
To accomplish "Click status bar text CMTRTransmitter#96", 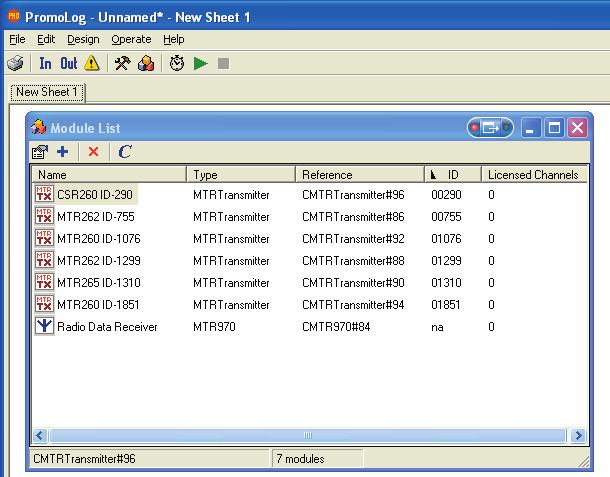I will tap(84, 459).
